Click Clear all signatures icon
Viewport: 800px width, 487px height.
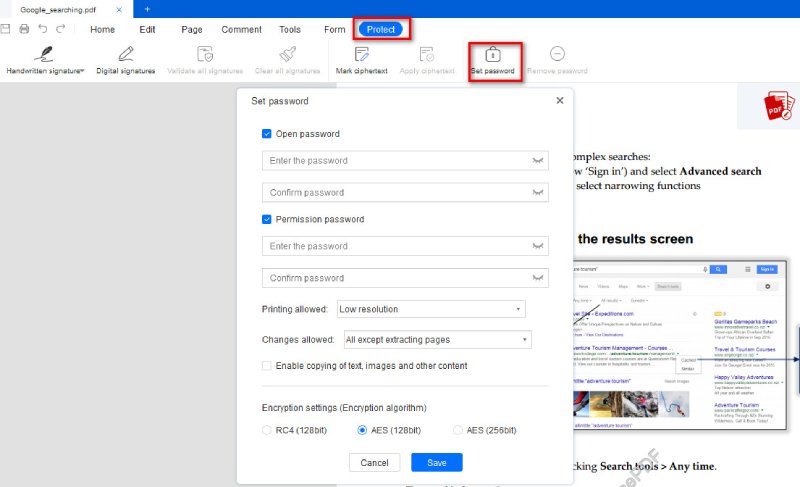pos(287,54)
